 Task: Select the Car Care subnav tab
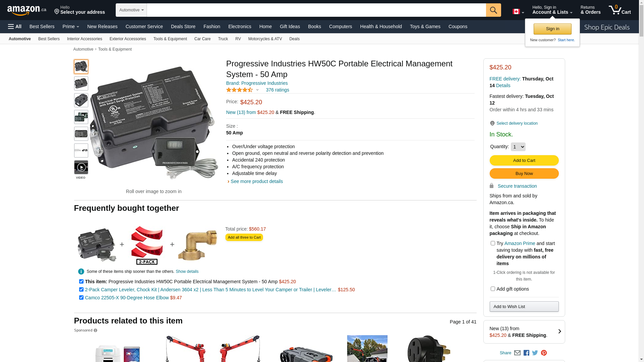point(202,39)
